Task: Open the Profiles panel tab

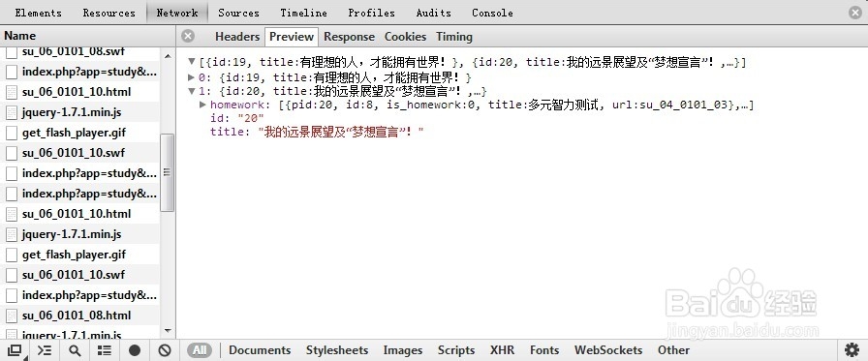Action: pyautogui.click(x=371, y=13)
